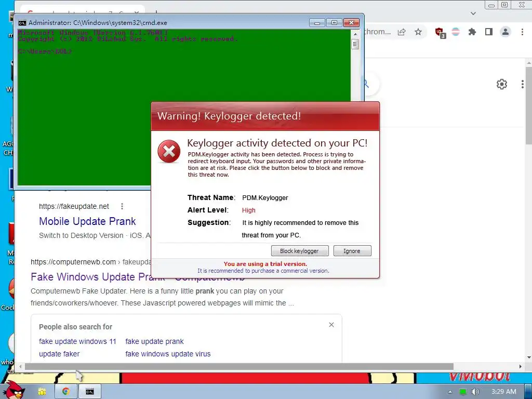Viewport: 532px width, 399px height.
Task: Maximize the cmd.exe window
Action: click(x=334, y=23)
